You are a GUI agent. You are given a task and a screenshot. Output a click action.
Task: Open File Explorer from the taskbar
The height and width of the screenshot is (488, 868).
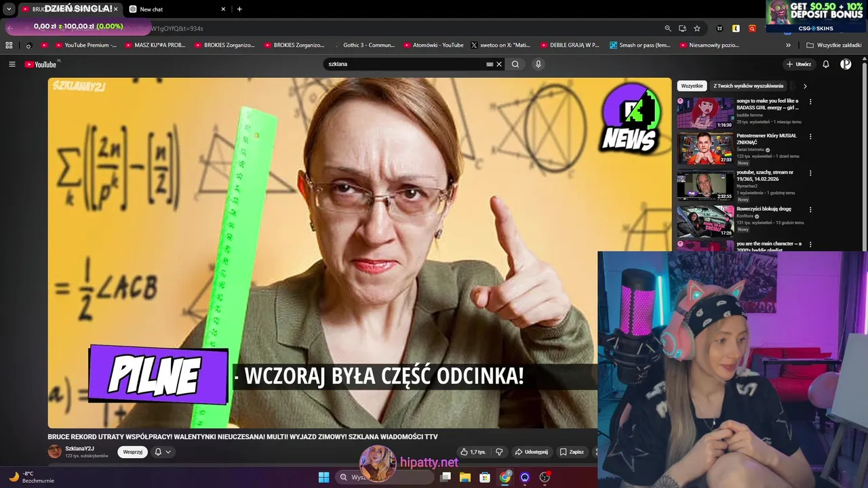(x=465, y=477)
